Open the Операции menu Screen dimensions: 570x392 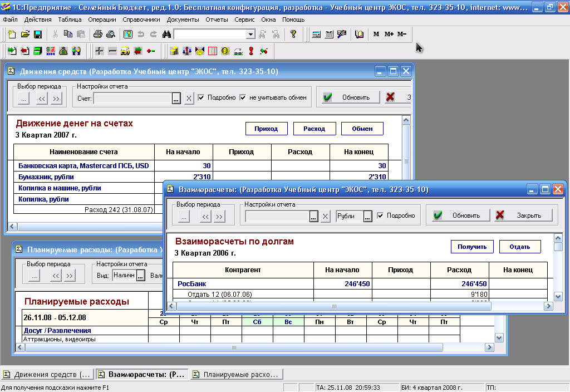(x=102, y=19)
